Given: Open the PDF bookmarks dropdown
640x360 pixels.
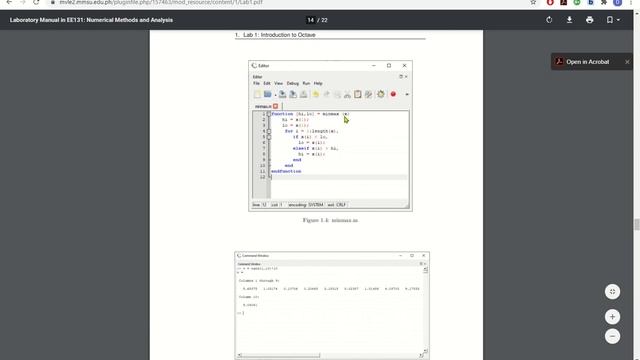Looking at the screenshot, I should pos(613,20).
